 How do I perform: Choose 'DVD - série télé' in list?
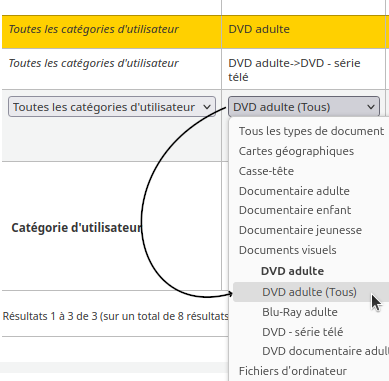pos(302,332)
